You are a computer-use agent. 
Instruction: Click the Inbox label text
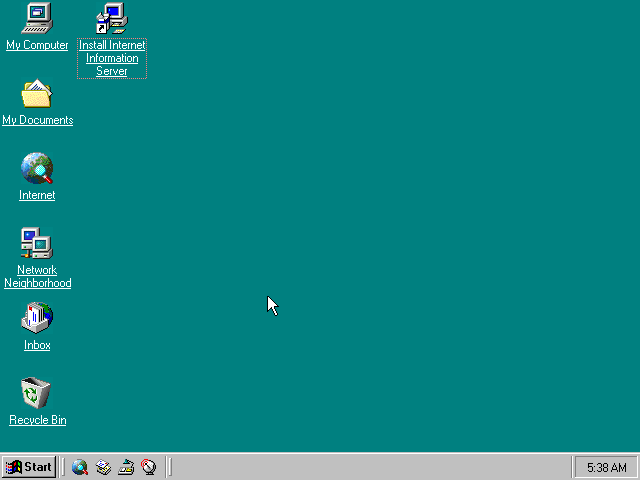coord(37,345)
